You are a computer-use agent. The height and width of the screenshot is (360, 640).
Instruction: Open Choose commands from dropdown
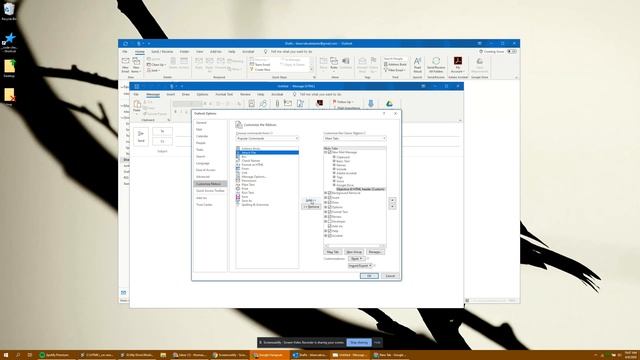pyautogui.click(x=267, y=138)
